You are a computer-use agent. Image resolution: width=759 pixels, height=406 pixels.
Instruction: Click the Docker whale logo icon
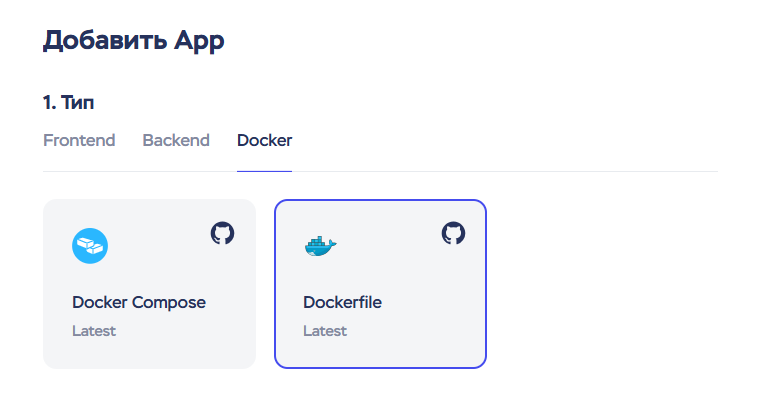click(320, 246)
